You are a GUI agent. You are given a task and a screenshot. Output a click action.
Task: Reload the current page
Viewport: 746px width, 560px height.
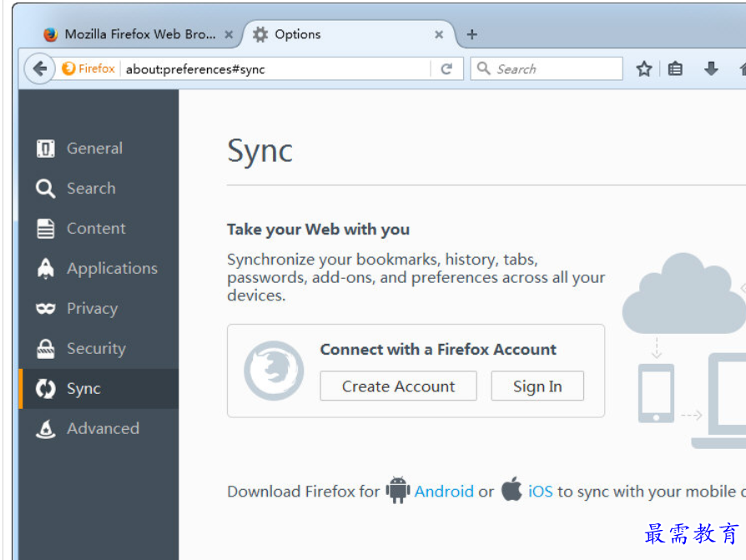tap(446, 69)
